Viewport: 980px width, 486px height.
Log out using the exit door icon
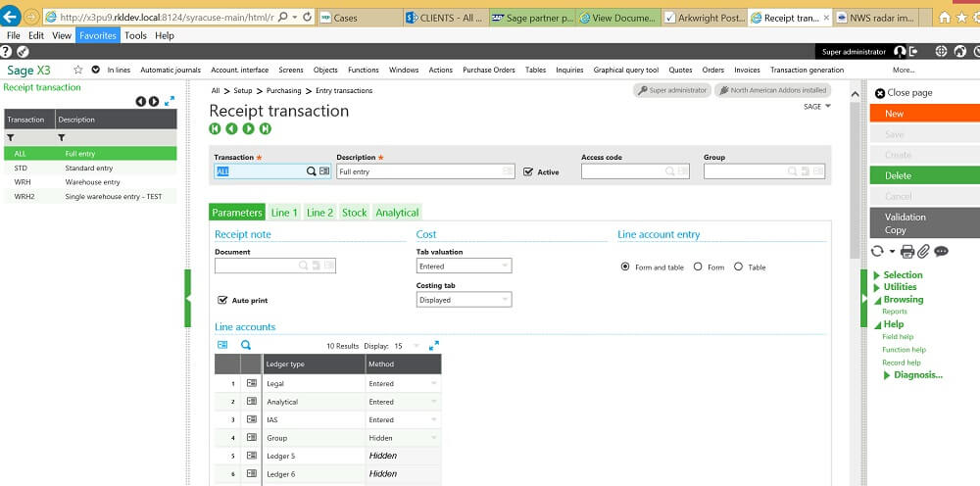tap(913, 52)
